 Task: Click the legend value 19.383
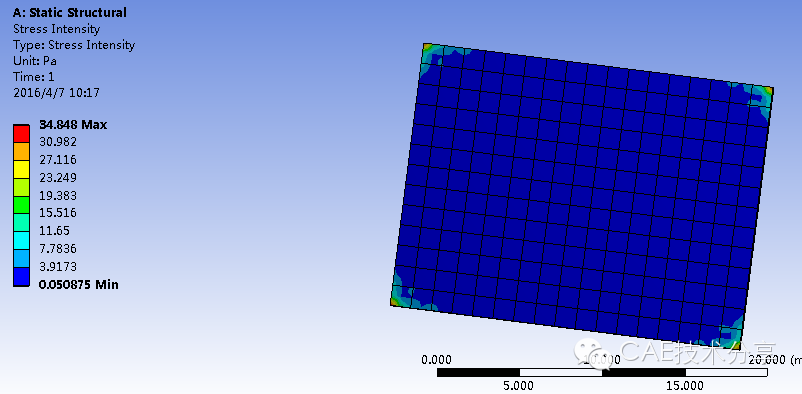tap(58, 195)
